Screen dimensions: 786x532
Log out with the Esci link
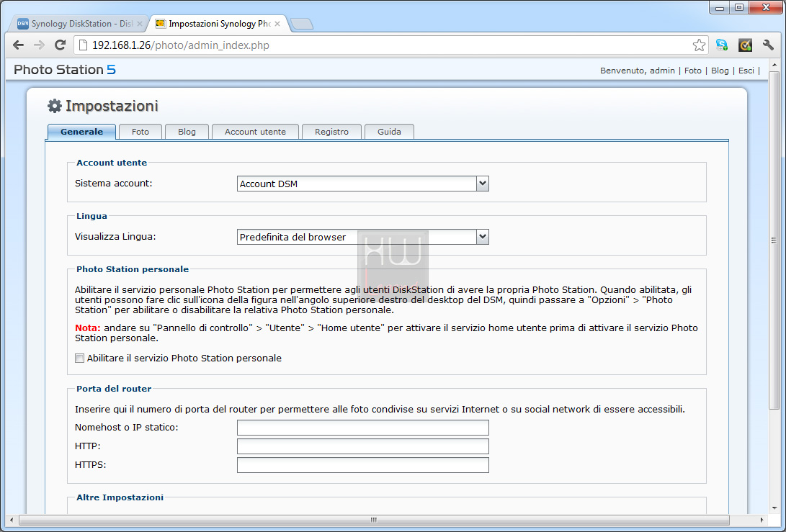pyautogui.click(x=746, y=71)
